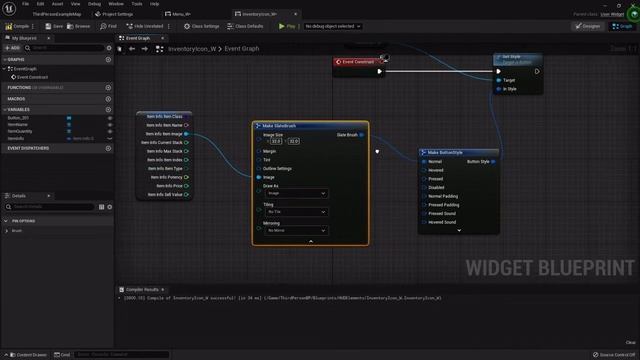Switch to the ThirdPersonExampleMap tab
This screenshot has width=640, height=360.
[57, 14]
